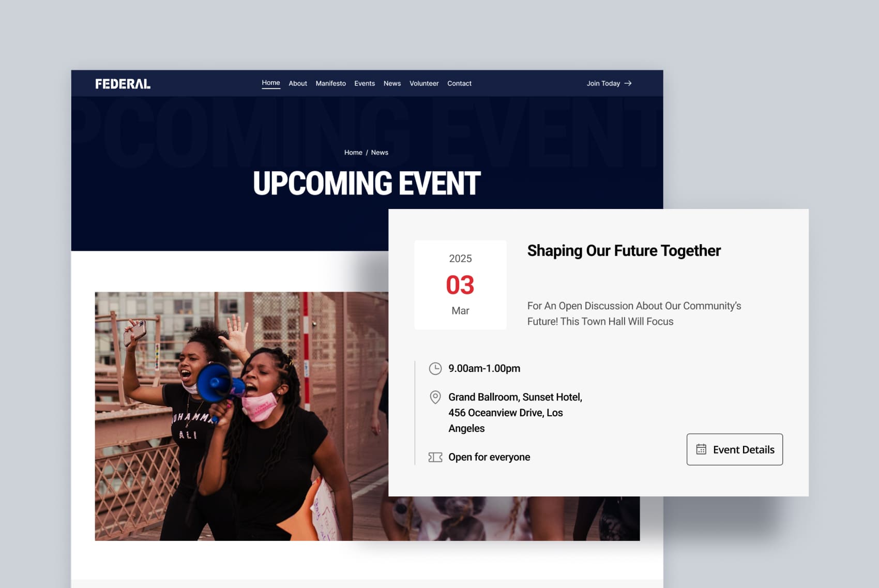The height and width of the screenshot is (588, 879).
Task: Click the arrow icon beside Join Today
Action: tap(628, 83)
